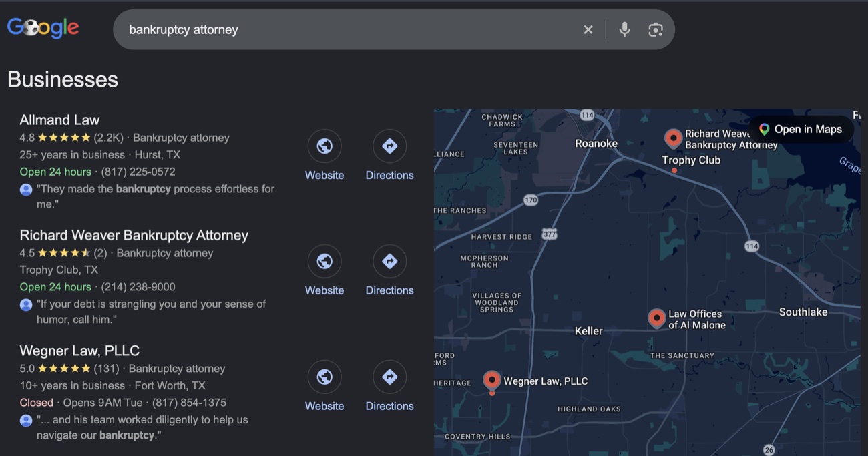The image size is (868, 456).
Task: Click highway 114 shield near Roanoke
Action: click(x=587, y=115)
